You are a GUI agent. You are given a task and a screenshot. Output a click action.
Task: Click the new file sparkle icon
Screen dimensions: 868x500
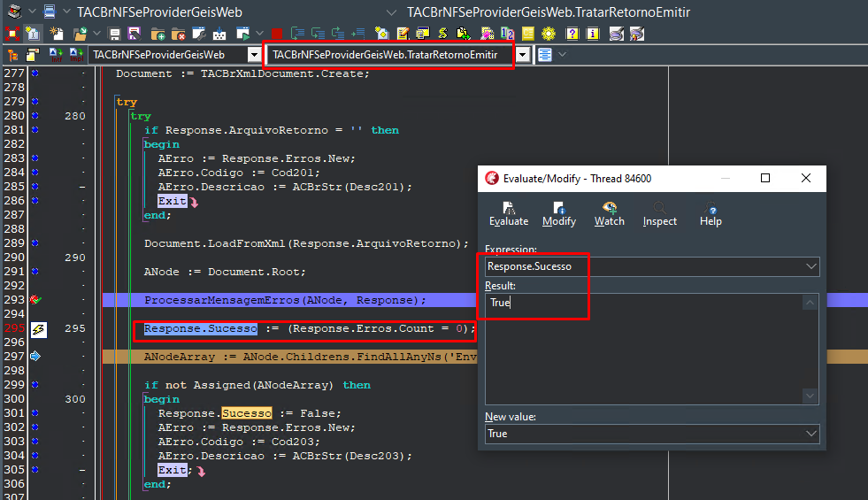click(x=57, y=34)
